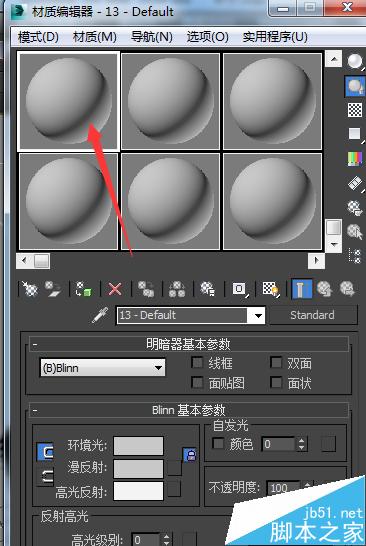The height and width of the screenshot is (546, 366).
Task: Open the 选项(O) menu
Action: [x=208, y=37]
